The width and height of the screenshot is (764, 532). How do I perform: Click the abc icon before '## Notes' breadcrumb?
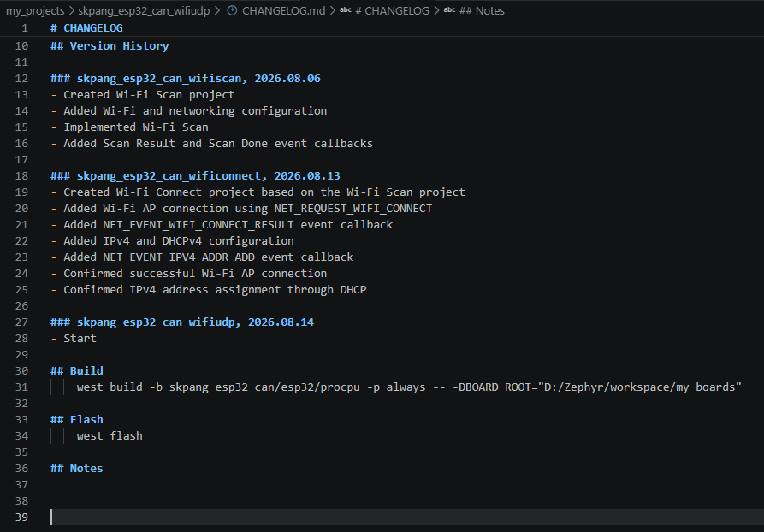(450, 10)
